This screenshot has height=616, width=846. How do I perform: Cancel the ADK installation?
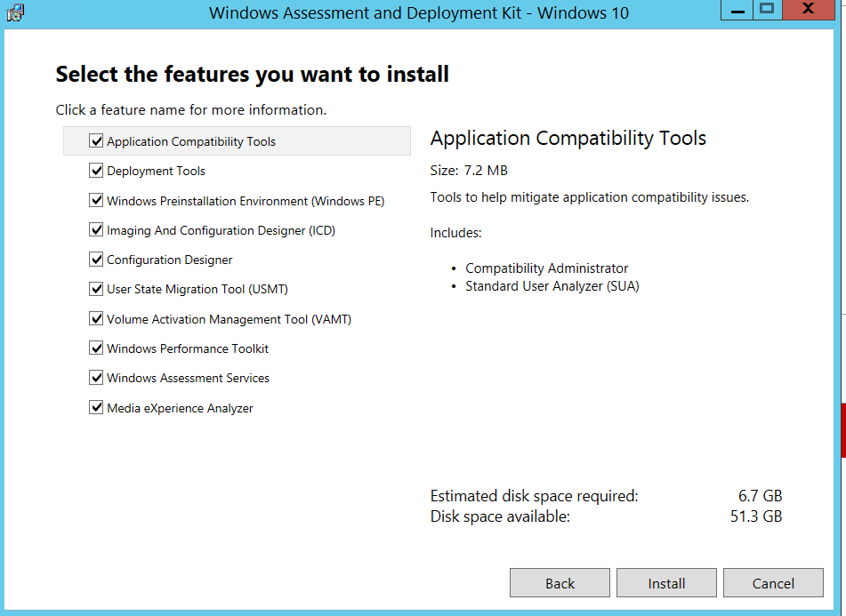tap(773, 582)
